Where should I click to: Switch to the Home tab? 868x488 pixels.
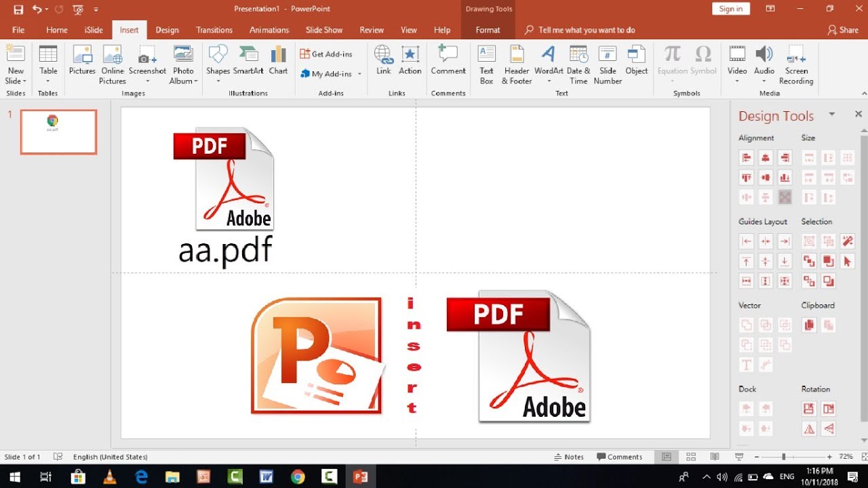coord(57,30)
